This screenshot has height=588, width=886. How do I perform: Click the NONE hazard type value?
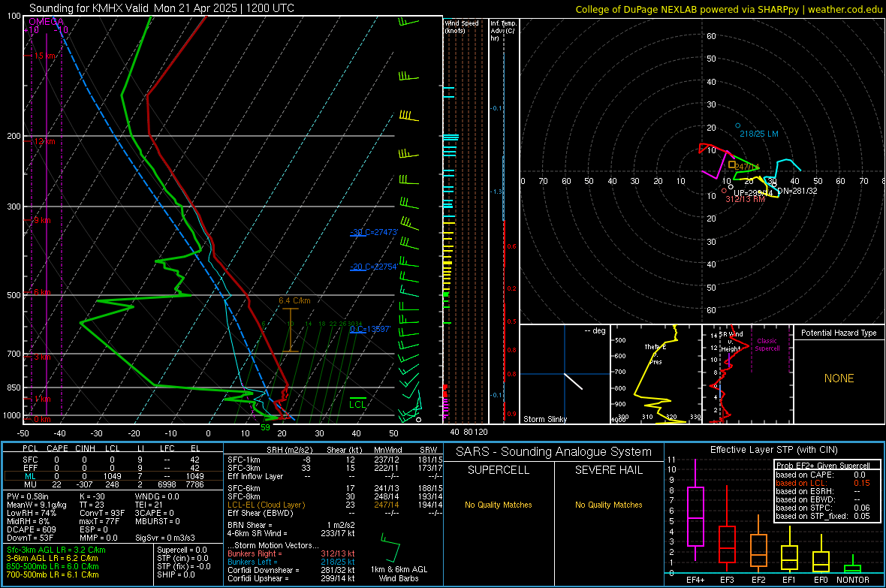(x=839, y=378)
